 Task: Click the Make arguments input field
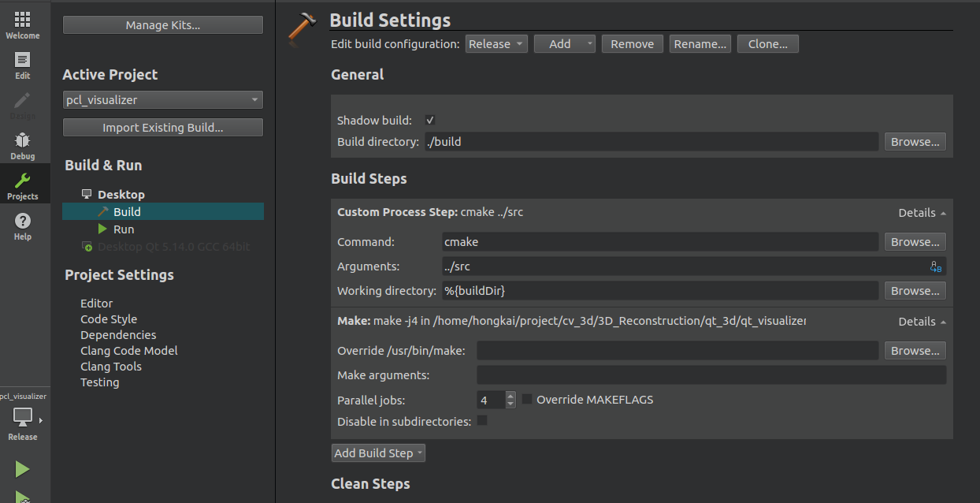(x=711, y=375)
